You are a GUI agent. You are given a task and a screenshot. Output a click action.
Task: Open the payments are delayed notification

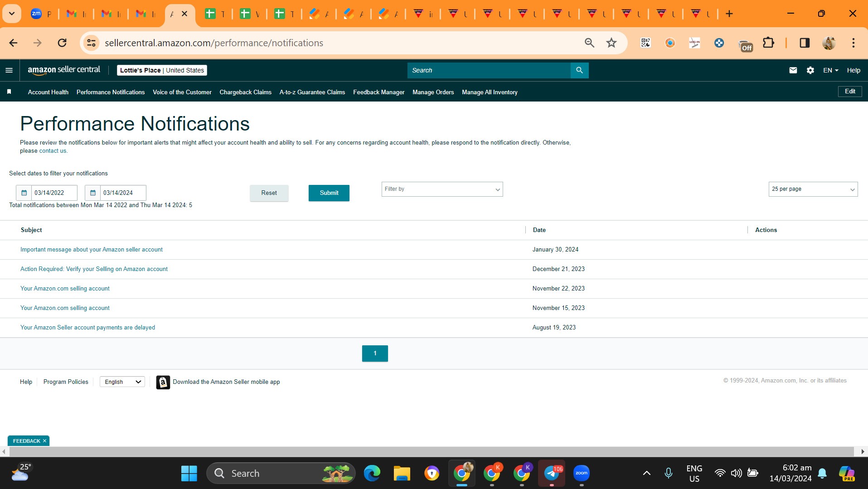(x=87, y=328)
